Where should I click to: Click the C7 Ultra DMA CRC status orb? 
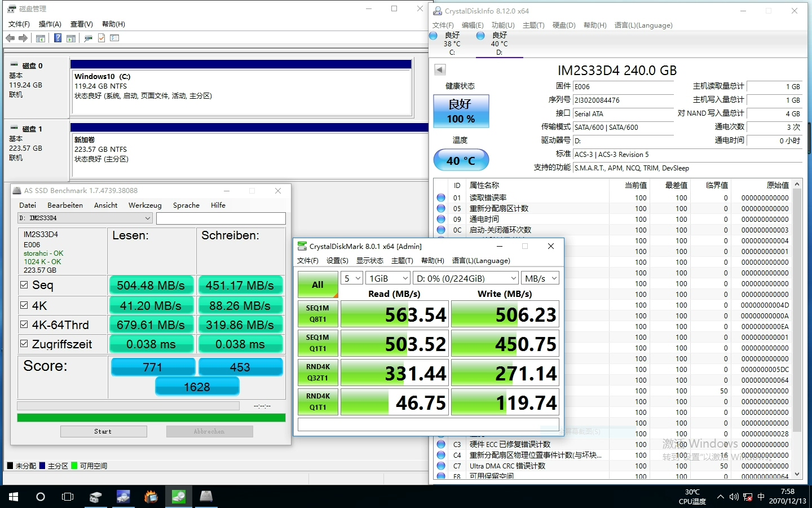pos(441,466)
